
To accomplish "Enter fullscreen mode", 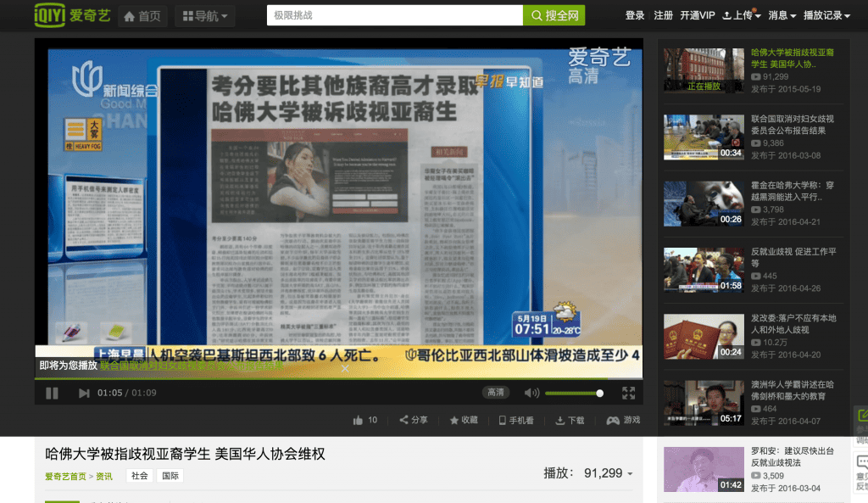I will pos(628,393).
